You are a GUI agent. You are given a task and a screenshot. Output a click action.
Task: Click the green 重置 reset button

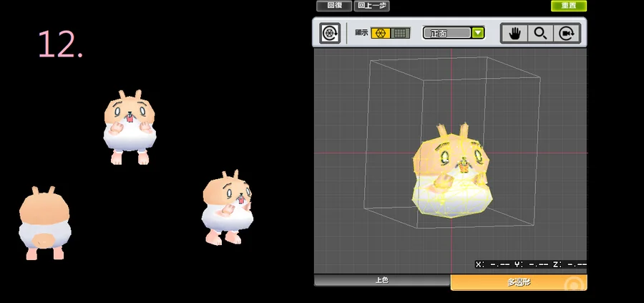[568, 6]
